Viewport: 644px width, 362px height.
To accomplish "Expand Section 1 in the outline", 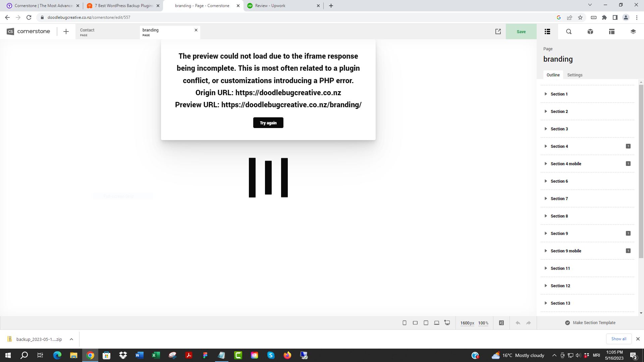I will coord(546,94).
